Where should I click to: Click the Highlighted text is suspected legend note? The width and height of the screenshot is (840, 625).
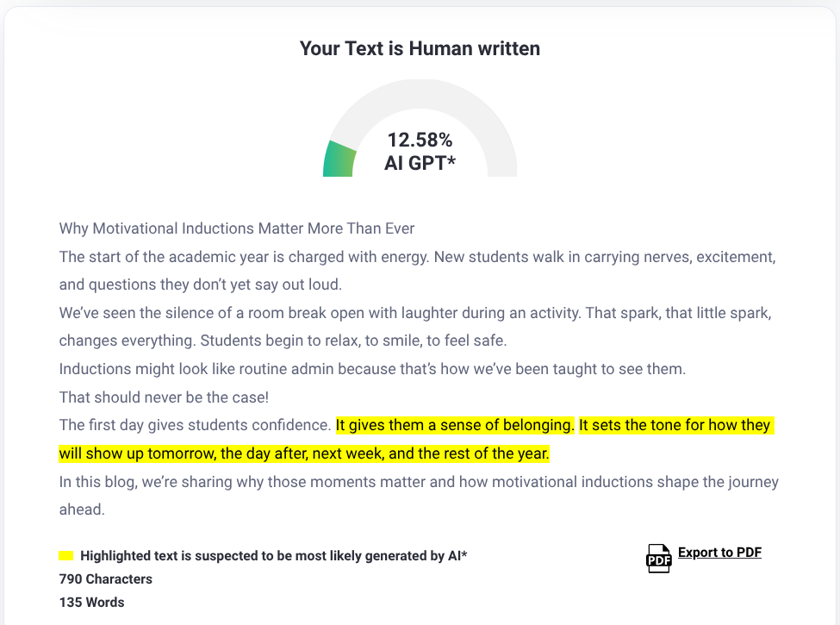(x=273, y=556)
